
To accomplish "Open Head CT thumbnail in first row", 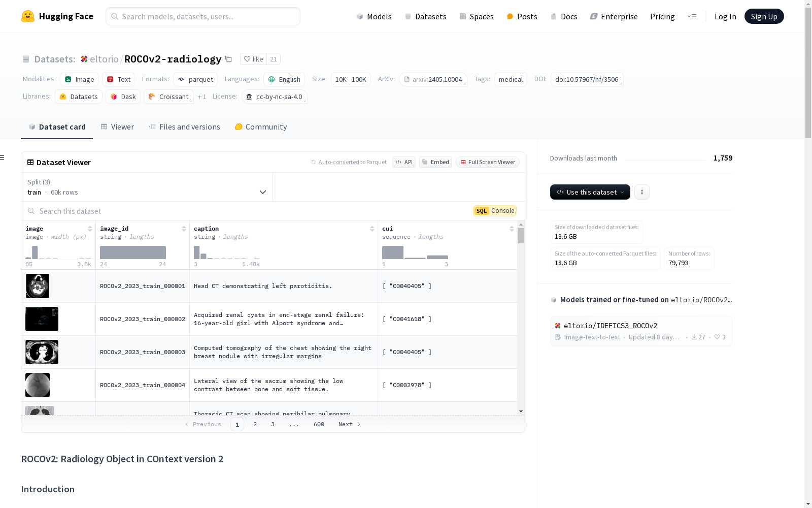I will (x=38, y=286).
